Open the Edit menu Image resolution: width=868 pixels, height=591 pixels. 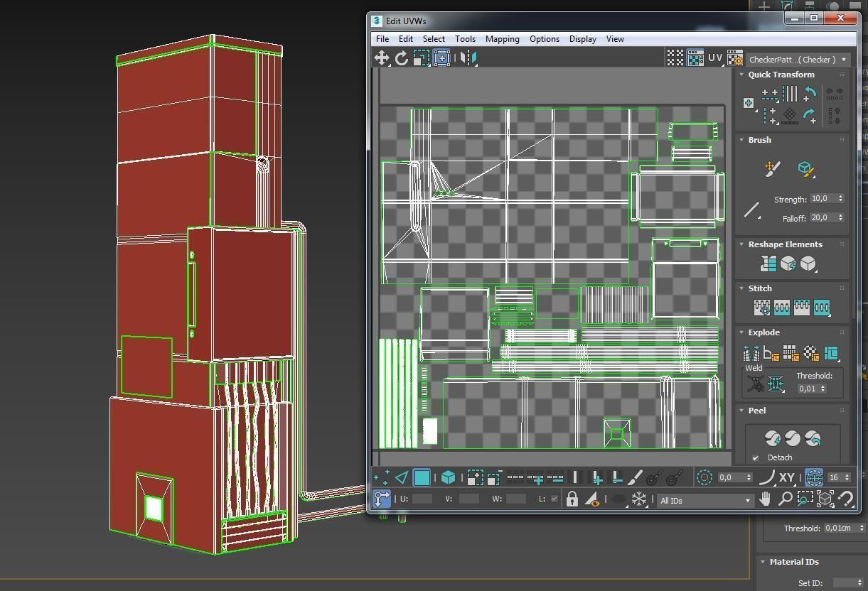point(406,39)
